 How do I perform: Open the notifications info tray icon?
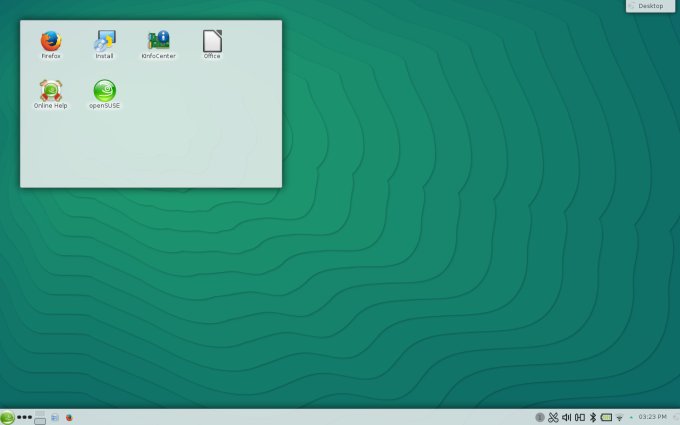point(539,418)
